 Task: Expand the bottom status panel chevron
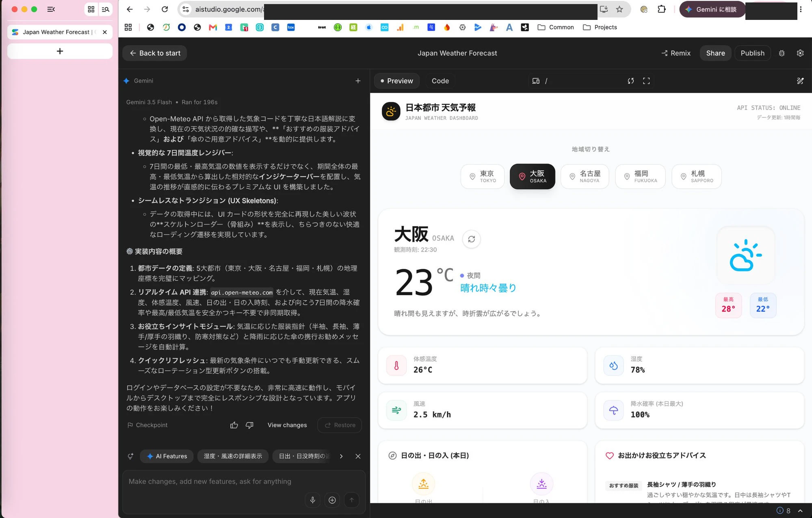(x=800, y=511)
